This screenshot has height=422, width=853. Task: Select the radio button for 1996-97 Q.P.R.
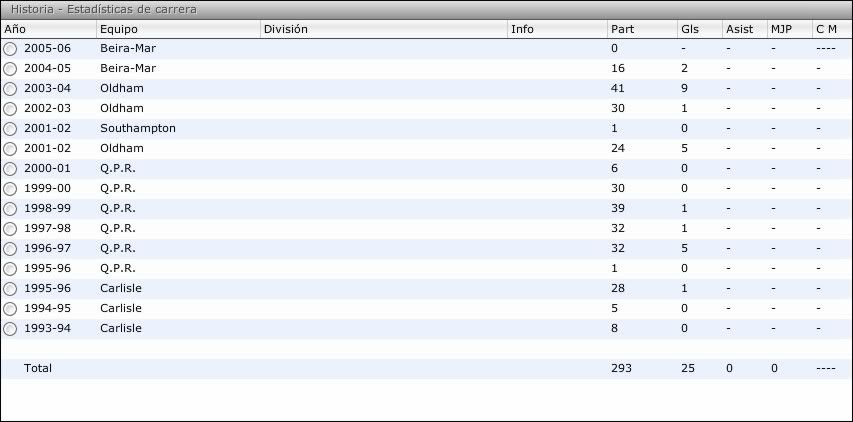[x=10, y=249]
